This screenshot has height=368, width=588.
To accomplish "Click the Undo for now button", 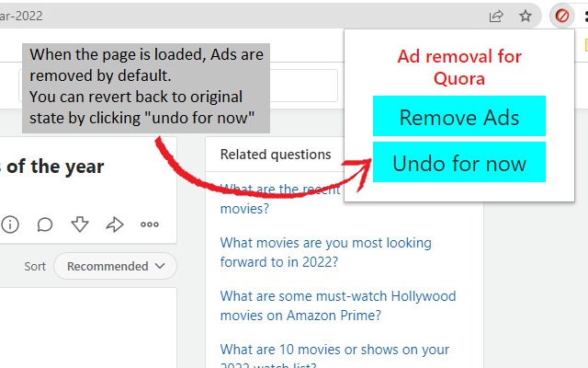I will 459,162.
